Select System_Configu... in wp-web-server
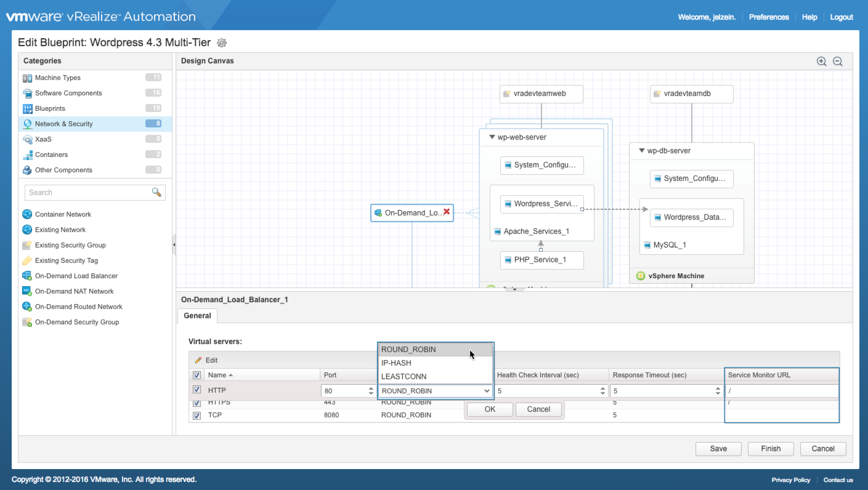This screenshot has width=868, height=490. pyautogui.click(x=541, y=166)
